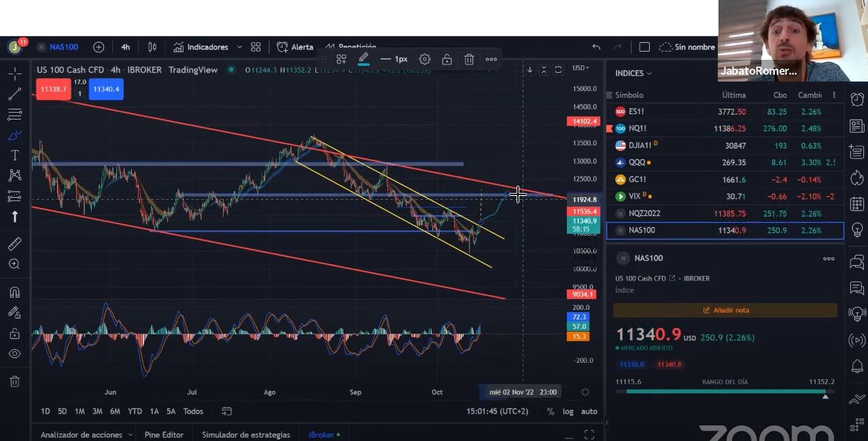Open the Simulador de estrategias tab

point(246,435)
